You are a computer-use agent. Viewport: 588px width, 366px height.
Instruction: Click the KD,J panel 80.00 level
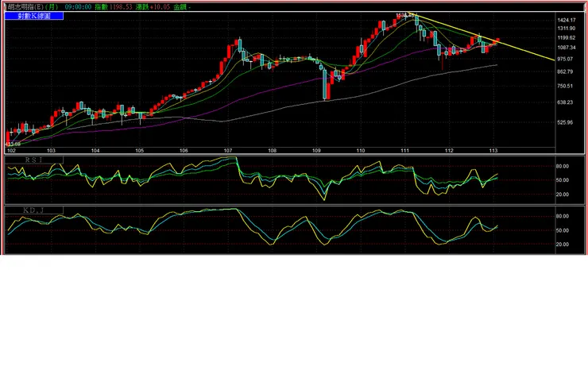562,217
